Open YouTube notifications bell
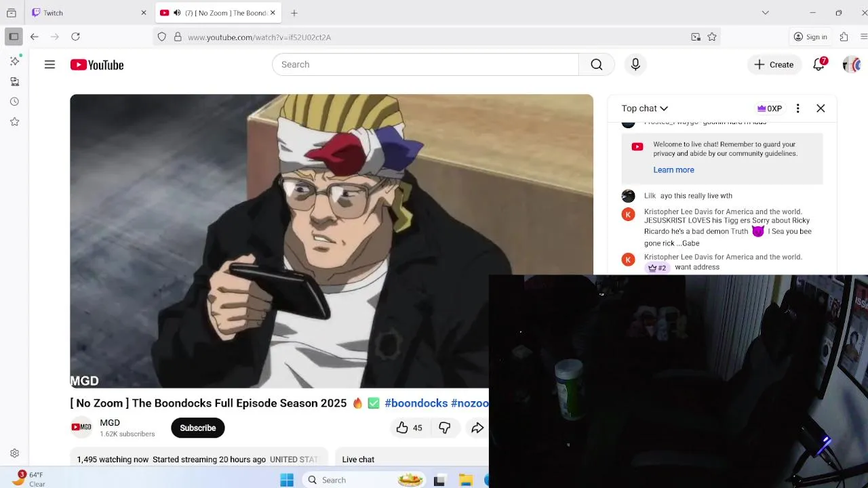The height and width of the screenshot is (488, 868). [x=819, y=64]
